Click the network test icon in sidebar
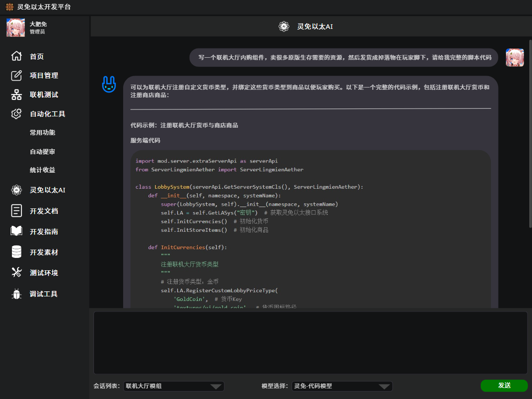Image resolution: width=532 pixels, height=399 pixels. pyautogui.click(x=16, y=95)
